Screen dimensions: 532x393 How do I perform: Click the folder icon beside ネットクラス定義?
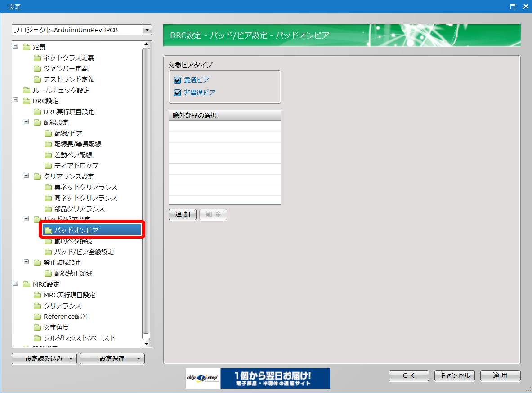(37, 58)
